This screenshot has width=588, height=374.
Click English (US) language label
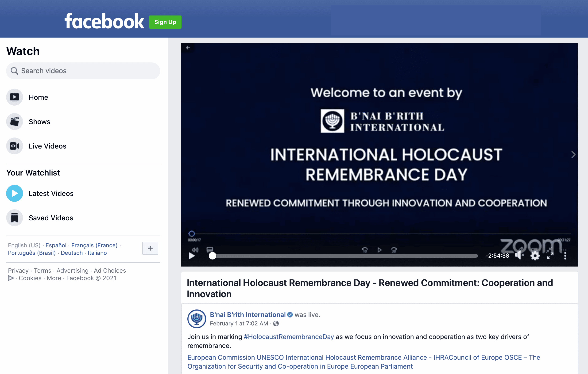pos(24,245)
